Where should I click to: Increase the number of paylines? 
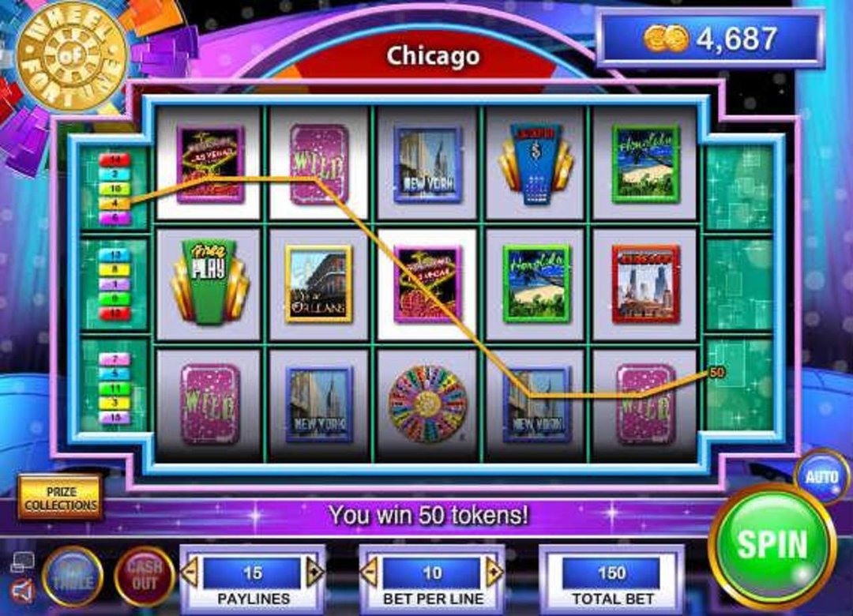(315, 572)
